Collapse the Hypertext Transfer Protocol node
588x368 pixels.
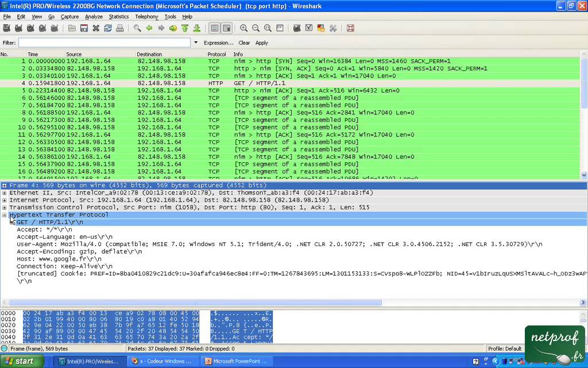pyautogui.click(x=5, y=215)
